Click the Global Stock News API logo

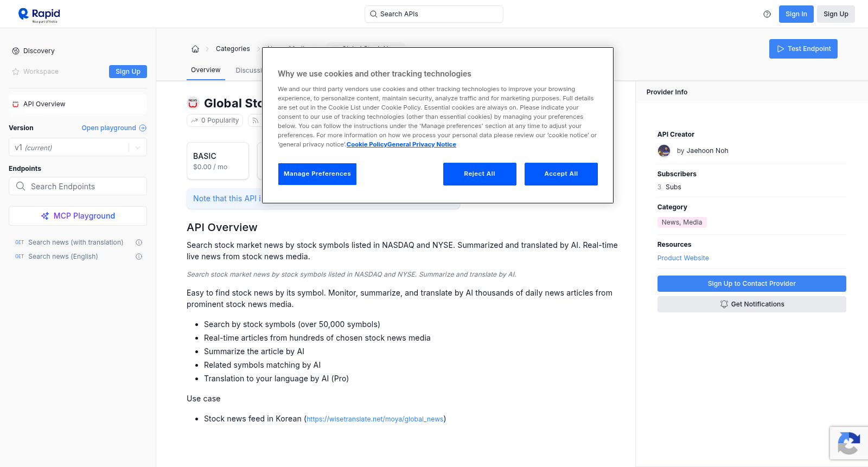[193, 103]
